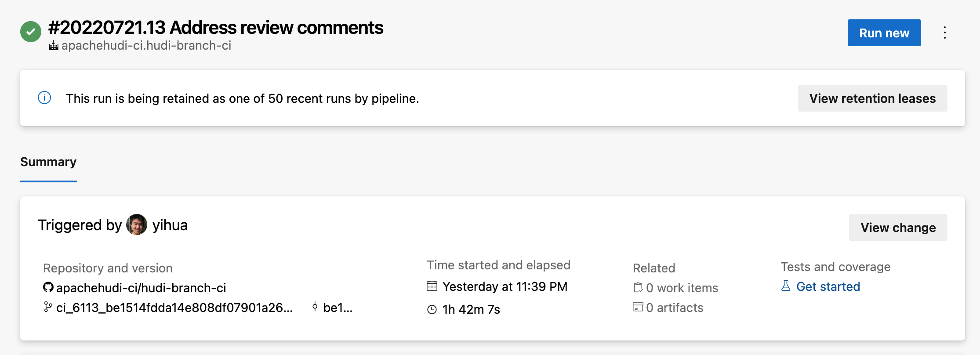Click the work items clipboard icon

pos(638,287)
